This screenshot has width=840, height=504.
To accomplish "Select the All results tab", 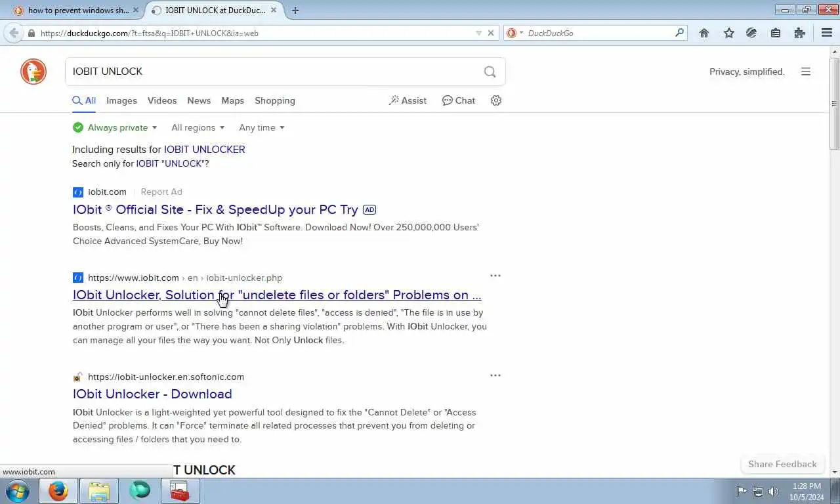I will coord(84,100).
